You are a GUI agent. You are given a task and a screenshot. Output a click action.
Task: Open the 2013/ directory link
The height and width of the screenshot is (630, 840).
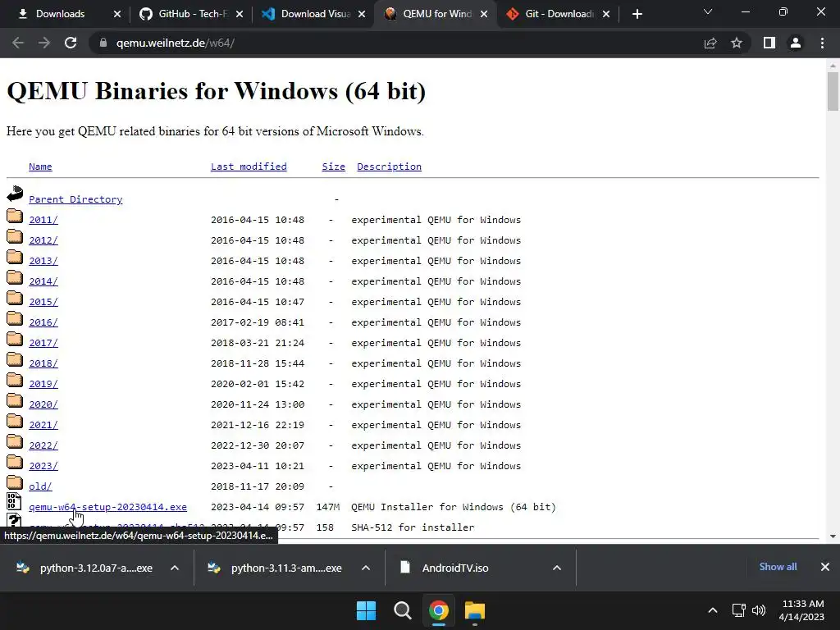tap(43, 261)
